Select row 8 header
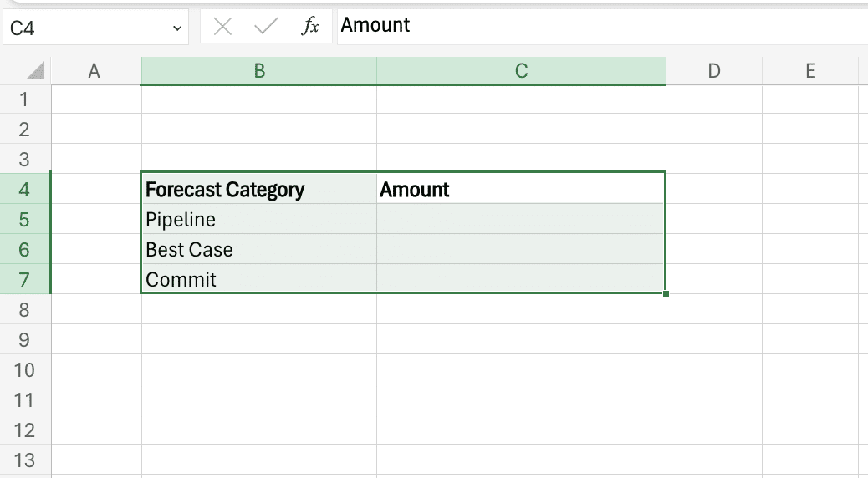 point(23,310)
